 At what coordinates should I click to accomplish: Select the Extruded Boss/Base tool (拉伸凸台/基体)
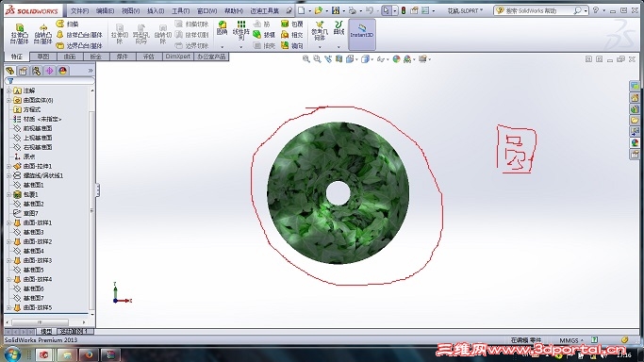[19, 34]
